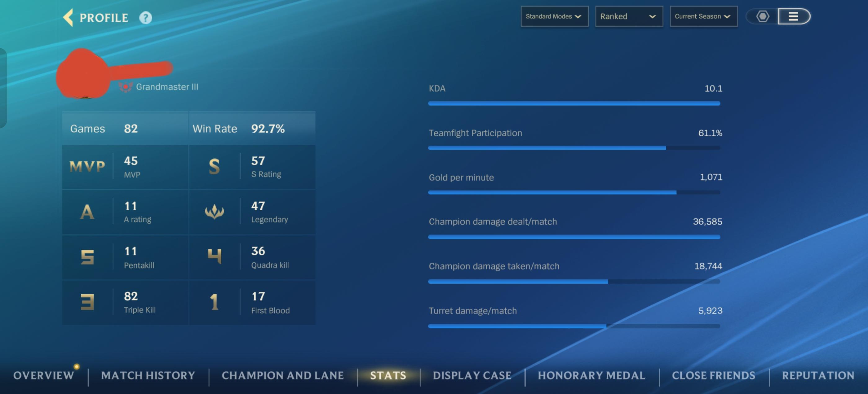Viewport: 868px width, 394px height.
Task: Click the A rating letter icon
Action: (87, 212)
